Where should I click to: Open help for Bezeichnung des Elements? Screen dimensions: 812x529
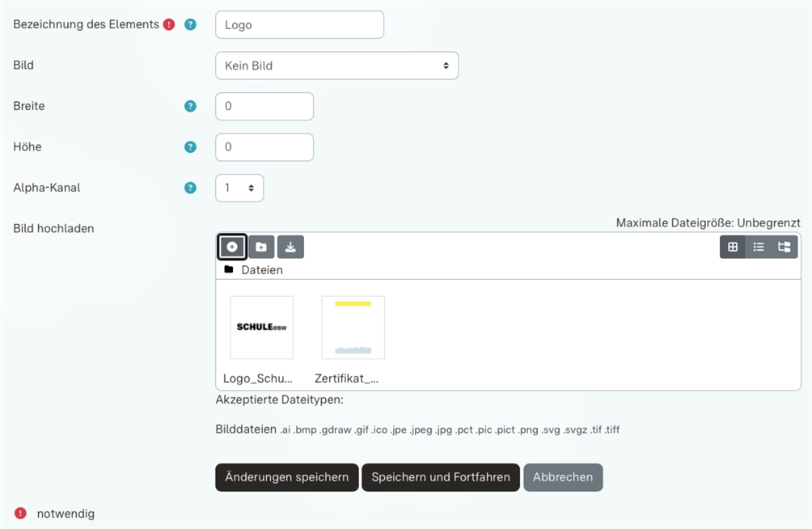(190, 24)
